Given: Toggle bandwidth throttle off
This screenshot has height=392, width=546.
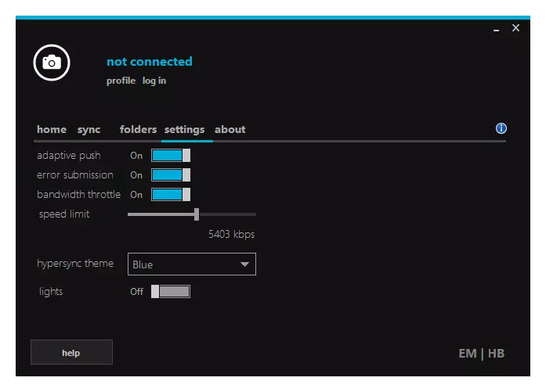Looking at the screenshot, I should pyautogui.click(x=171, y=195).
